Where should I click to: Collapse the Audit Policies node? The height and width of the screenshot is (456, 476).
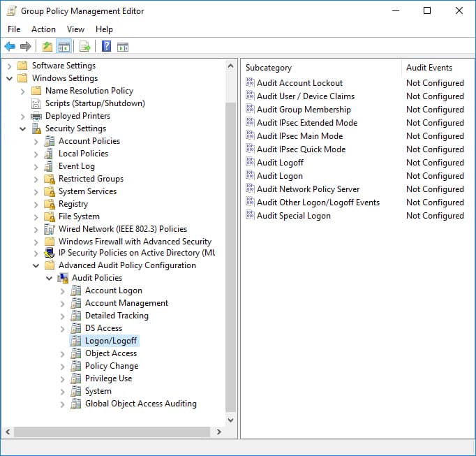[x=49, y=278]
